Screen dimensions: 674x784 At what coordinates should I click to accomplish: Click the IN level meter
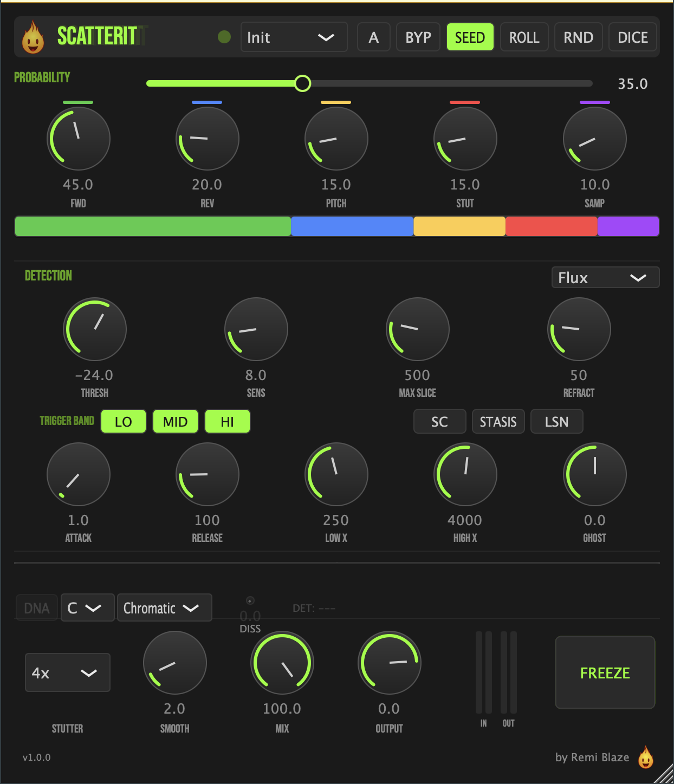484,672
